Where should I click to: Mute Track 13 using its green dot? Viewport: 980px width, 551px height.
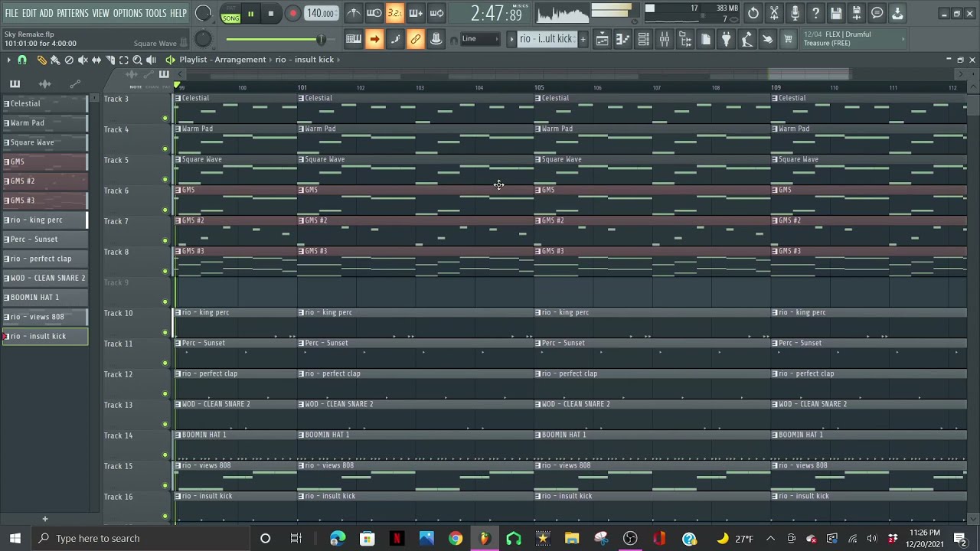pos(165,424)
